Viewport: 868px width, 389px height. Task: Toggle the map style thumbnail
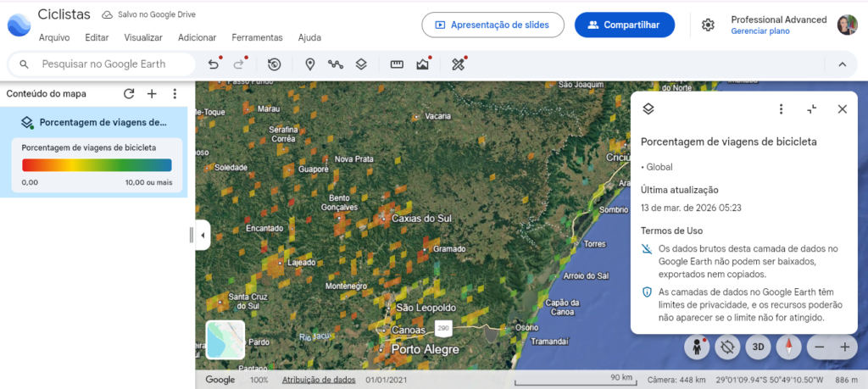(x=225, y=340)
